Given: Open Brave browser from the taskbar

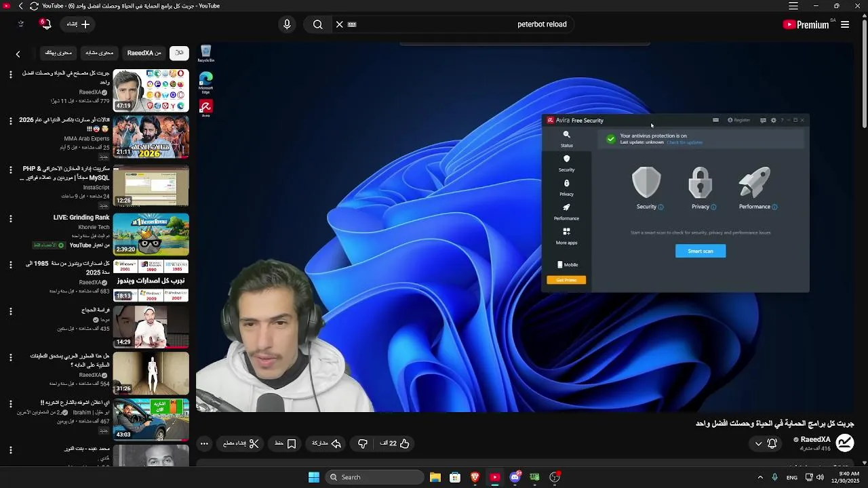Looking at the screenshot, I should tap(475, 477).
